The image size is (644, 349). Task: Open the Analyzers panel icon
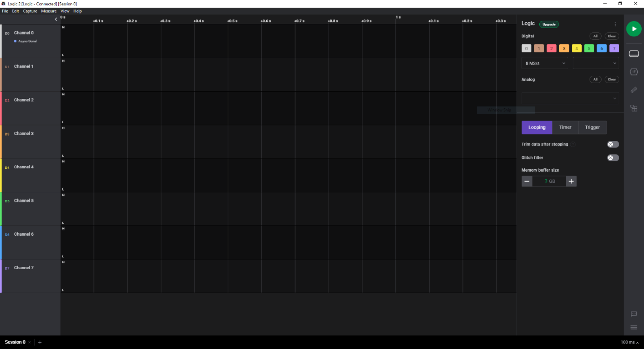[x=634, y=72]
